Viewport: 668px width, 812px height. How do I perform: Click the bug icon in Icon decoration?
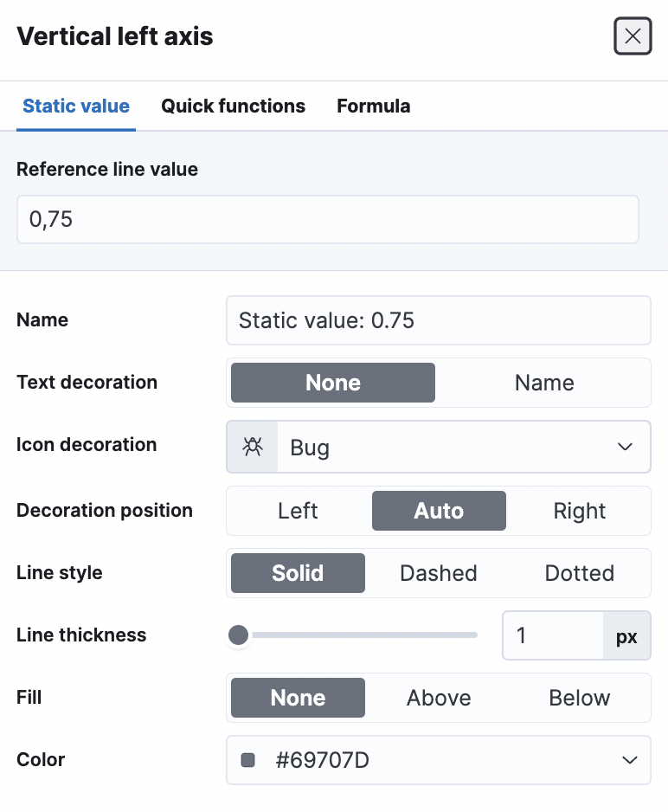point(253,447)
